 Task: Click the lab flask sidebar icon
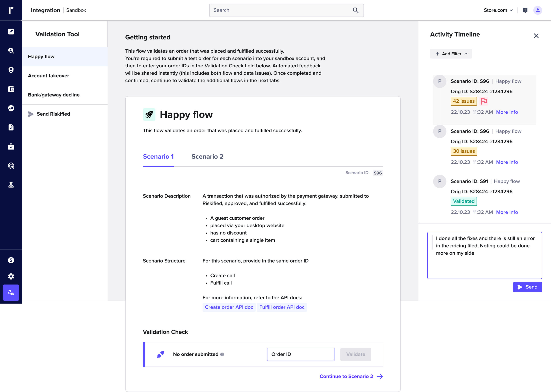11,185
